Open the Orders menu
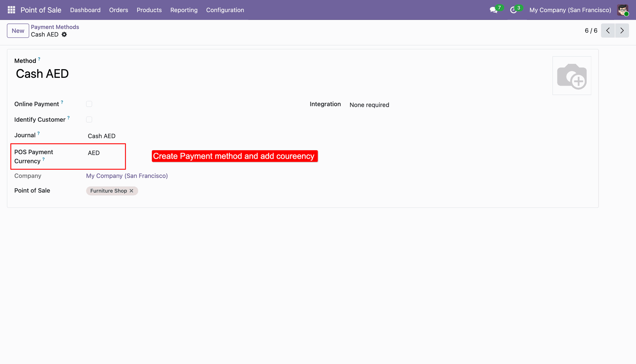 (x=119, y=10)
